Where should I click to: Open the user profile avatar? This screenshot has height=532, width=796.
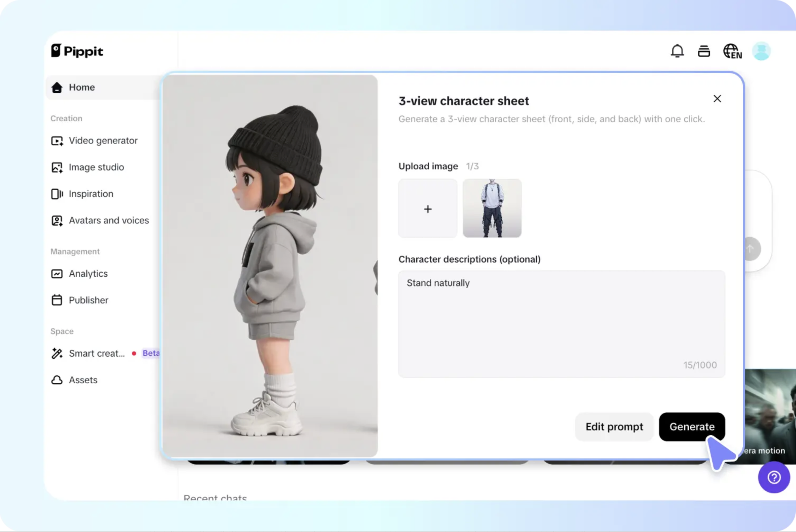click(x=761, y=51)
